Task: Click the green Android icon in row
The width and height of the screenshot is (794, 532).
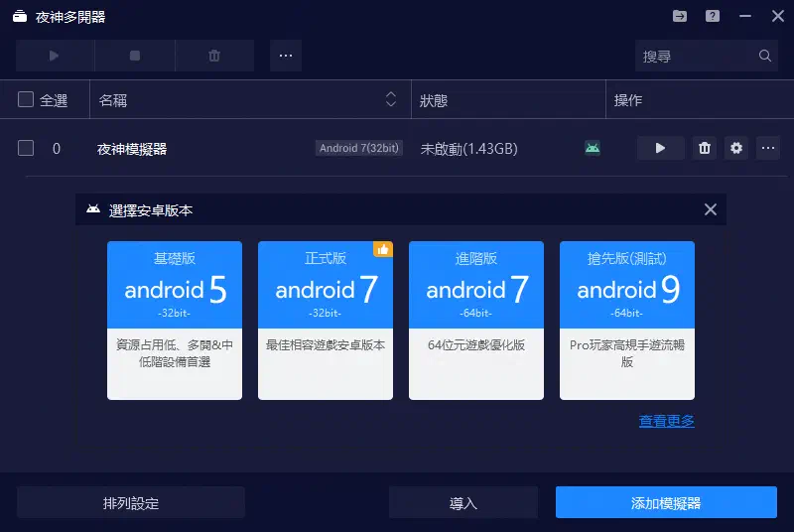Action: coord(593,148)
